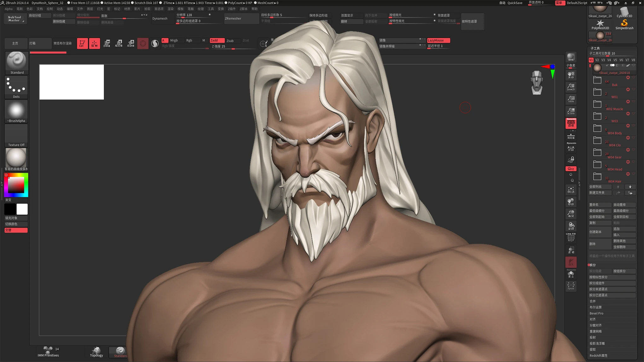This screenshot has width=644, height=362.
Task: Select the SimpleBrush tool
Action: (624, 24)
